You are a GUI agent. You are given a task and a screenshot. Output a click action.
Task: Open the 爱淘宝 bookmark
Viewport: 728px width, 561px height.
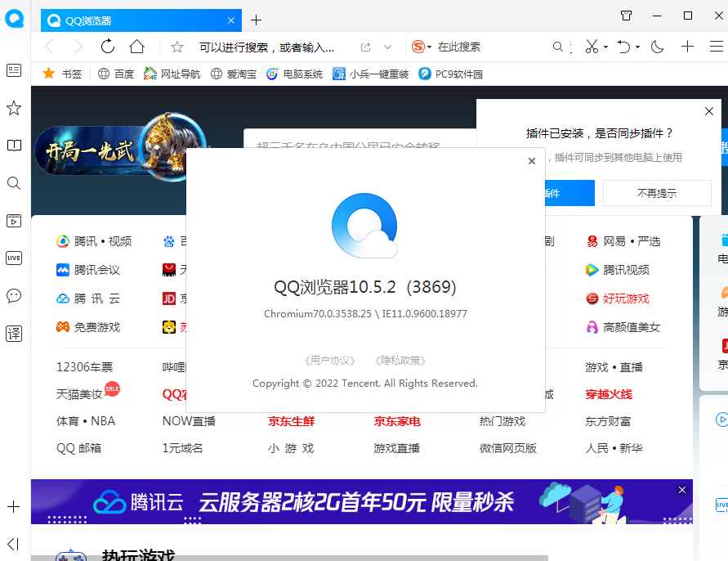[x=234, y=74]
